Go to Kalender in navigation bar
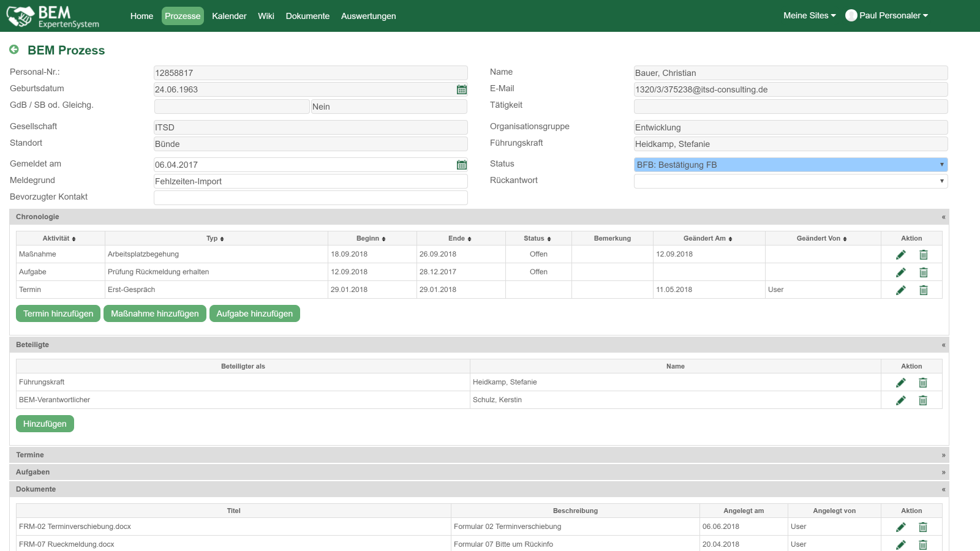The height and width of the screenshot is (551, 980). click(x=229, y=16)
